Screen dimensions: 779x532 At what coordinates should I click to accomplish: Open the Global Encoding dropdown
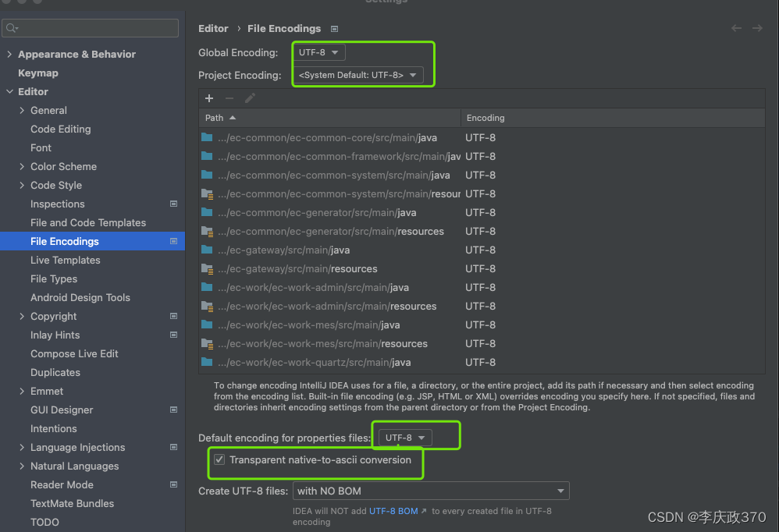coord(318,52)
